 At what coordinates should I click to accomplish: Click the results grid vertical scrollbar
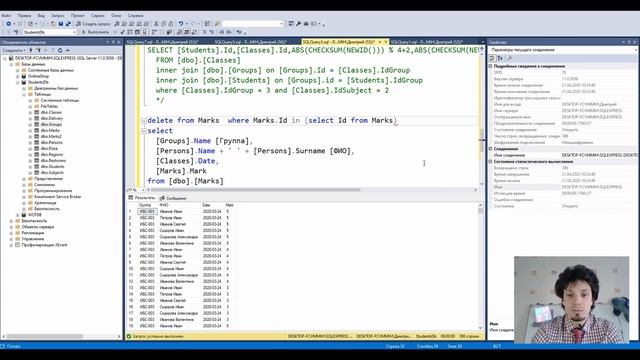(480, 265)
